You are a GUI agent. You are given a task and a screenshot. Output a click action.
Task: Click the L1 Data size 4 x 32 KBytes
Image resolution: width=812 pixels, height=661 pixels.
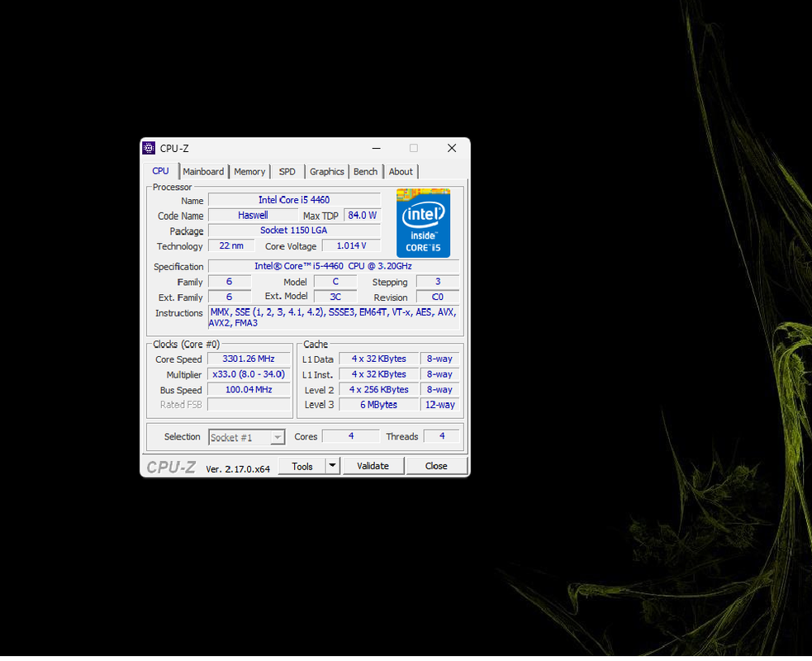point(378,359)
